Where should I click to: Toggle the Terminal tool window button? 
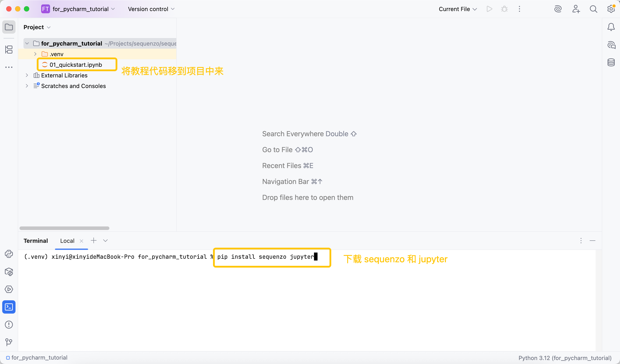click(x=9, y=307)
